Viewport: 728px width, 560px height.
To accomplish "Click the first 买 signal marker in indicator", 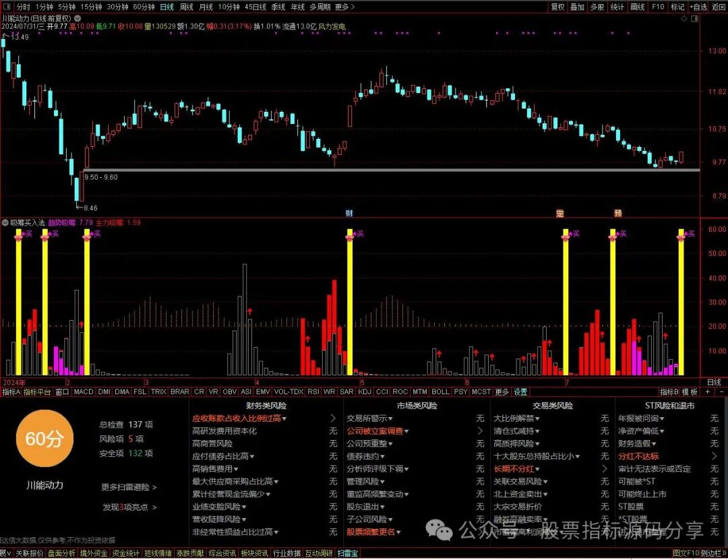I will (x=28, y=234).
